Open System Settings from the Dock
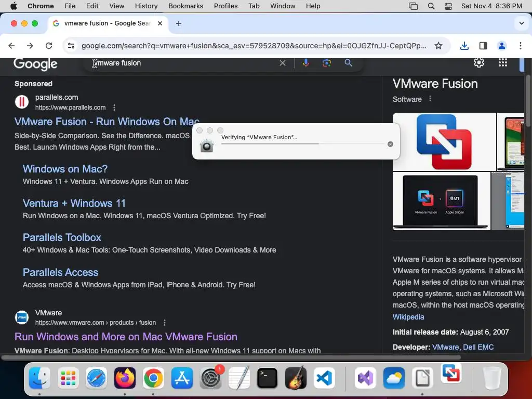Image resolution: width=532 pixels, height=399 pixels. click(210, 378)
